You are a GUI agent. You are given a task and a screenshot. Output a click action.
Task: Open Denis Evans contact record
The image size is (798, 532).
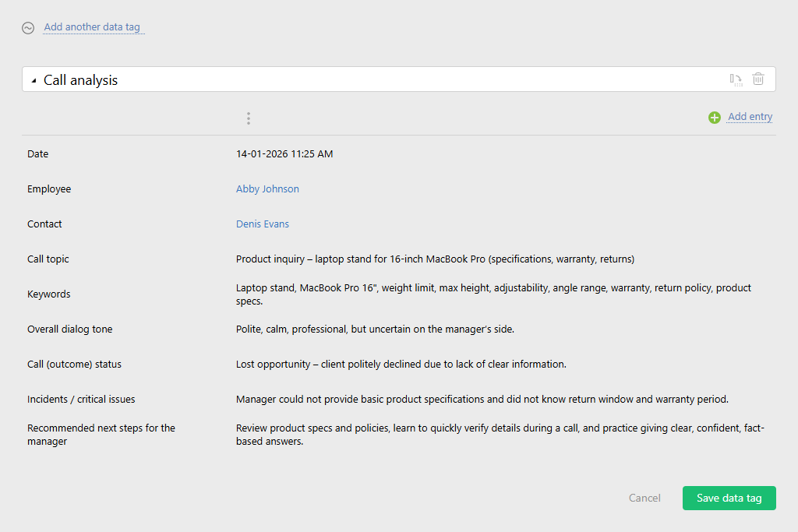[x=262, y=224]
